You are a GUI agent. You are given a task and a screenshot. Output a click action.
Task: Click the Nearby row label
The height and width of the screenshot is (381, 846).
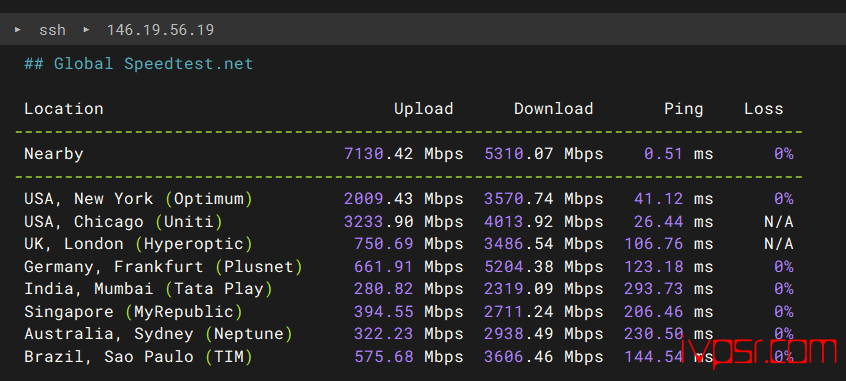54,154
